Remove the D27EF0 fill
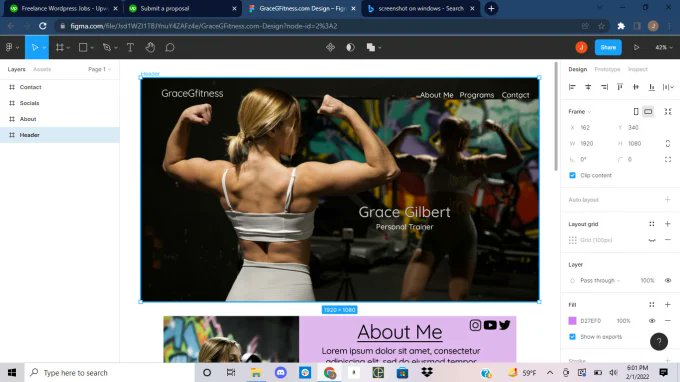 [x=668, y=320]
